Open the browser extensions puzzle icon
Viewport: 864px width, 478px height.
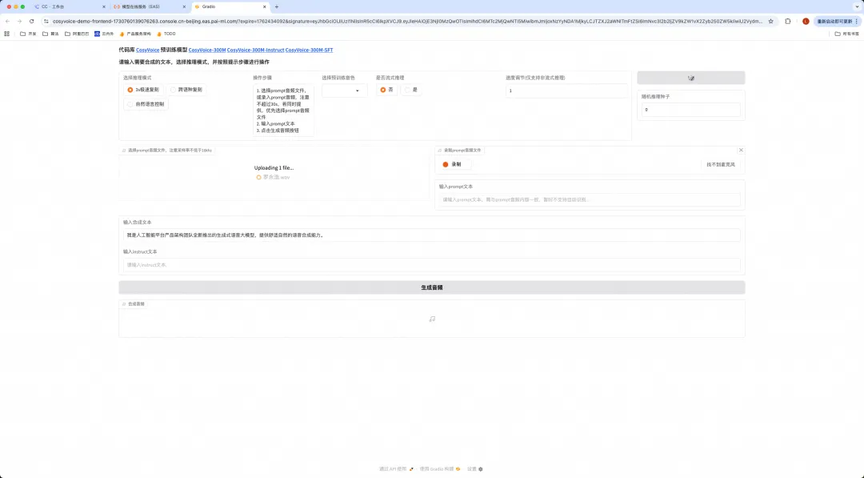(x=788, y=21)
